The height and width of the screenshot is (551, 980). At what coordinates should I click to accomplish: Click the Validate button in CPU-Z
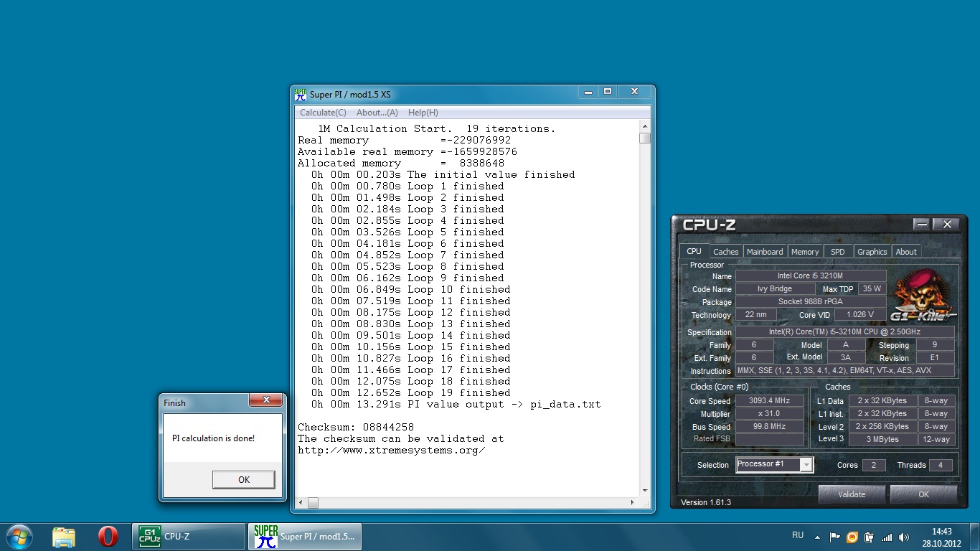[x=852, y=494]
